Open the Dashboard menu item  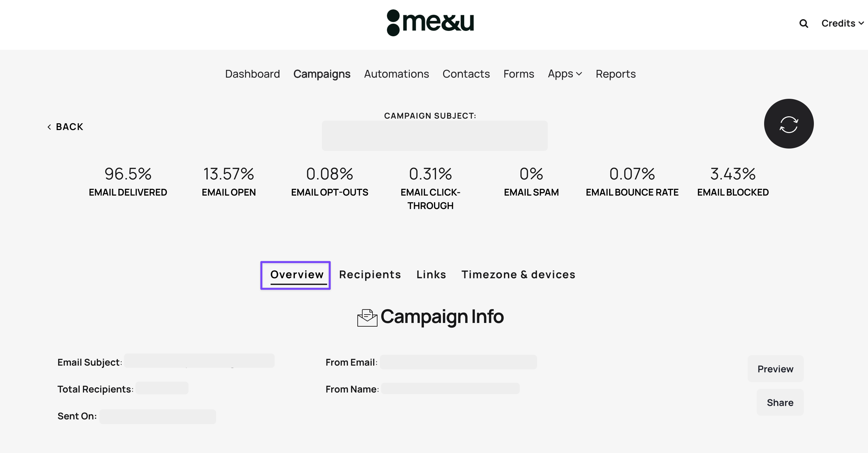252,74
